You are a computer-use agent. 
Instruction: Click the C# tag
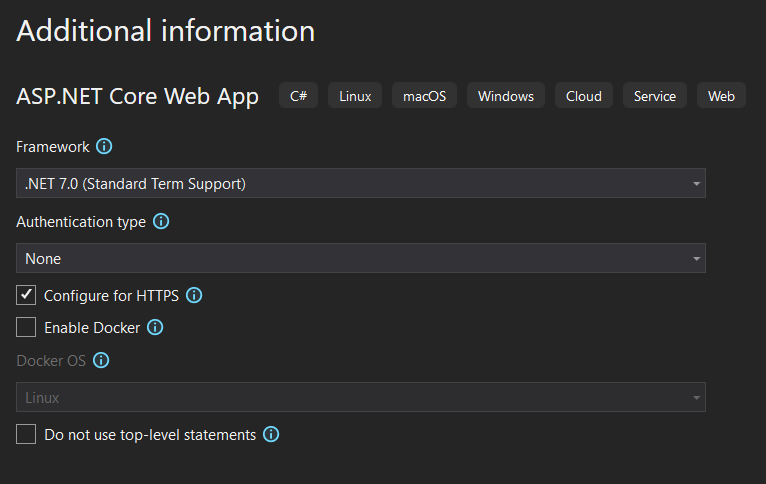298,96
